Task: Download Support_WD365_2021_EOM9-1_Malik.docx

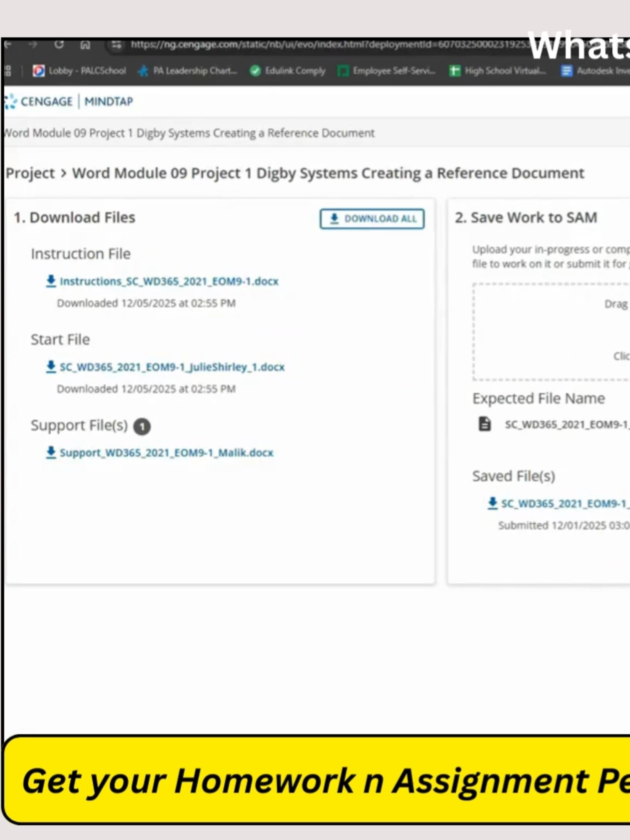Action: coord(160,452)
